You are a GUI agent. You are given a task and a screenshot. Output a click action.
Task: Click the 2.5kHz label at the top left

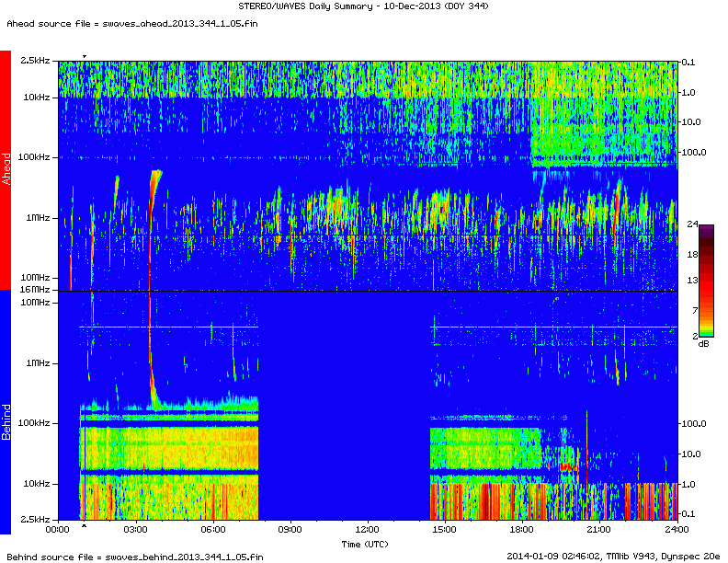point(35,61)
